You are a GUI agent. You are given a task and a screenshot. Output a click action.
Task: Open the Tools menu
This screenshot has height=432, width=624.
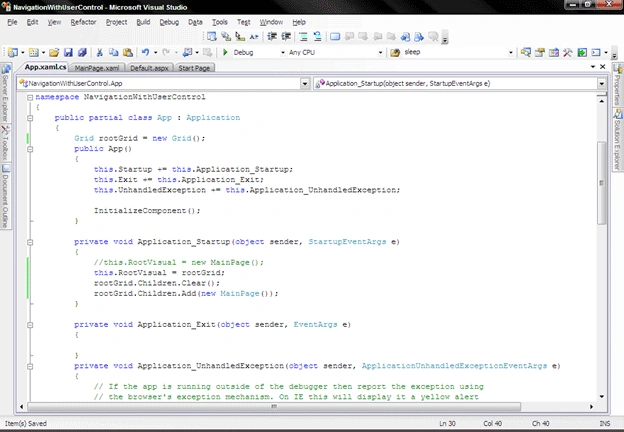[x=220, y=22]
